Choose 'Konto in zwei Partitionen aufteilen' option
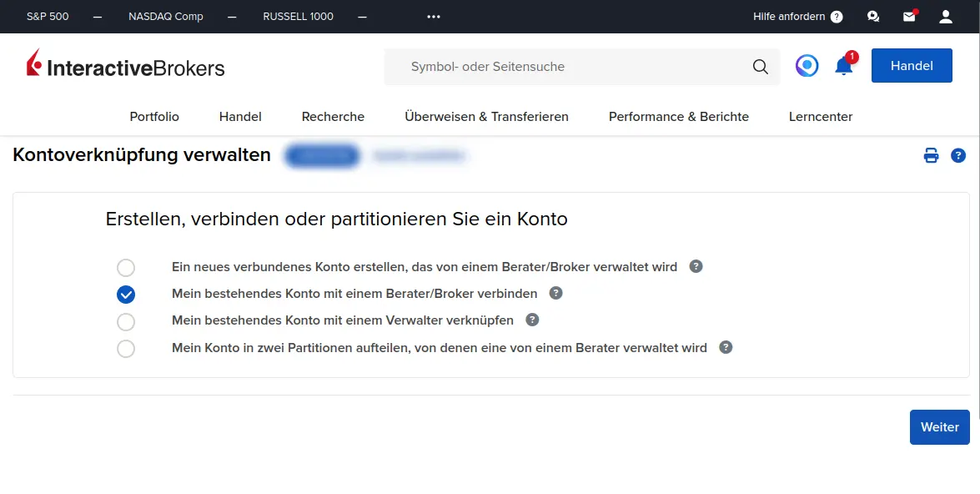 [126, 349]
